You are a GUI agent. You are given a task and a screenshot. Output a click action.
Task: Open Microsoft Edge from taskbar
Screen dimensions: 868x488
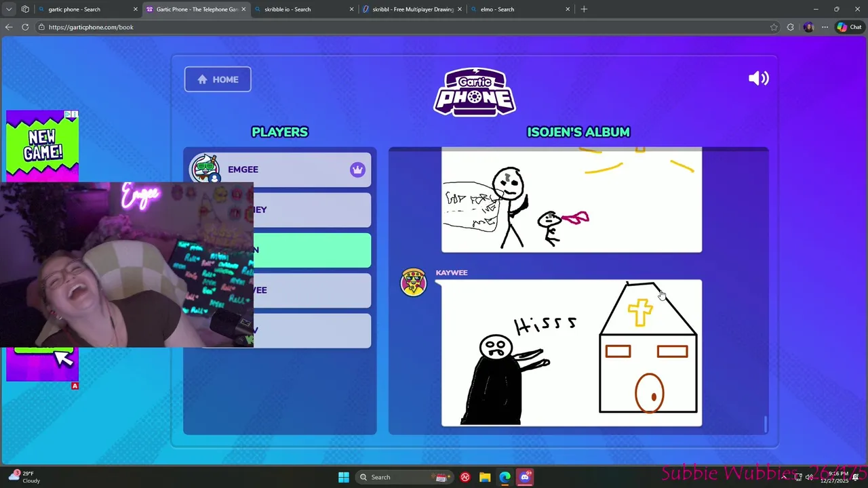(x=505, y=477)
